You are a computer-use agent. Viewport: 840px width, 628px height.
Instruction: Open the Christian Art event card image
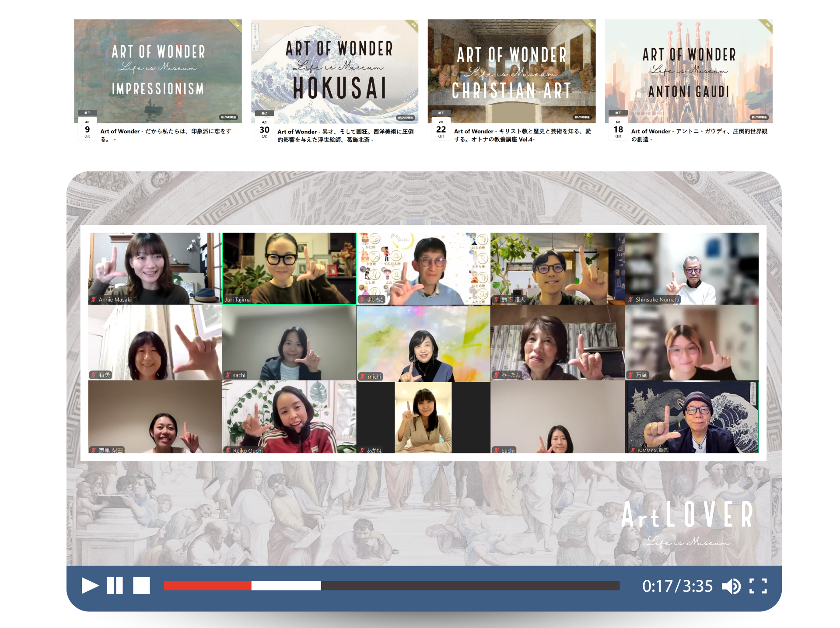tap(511, 71)
